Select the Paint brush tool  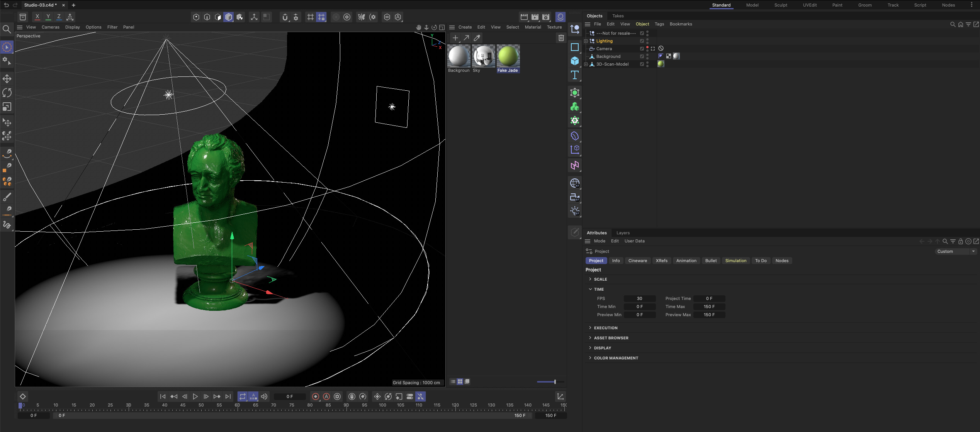7,197
